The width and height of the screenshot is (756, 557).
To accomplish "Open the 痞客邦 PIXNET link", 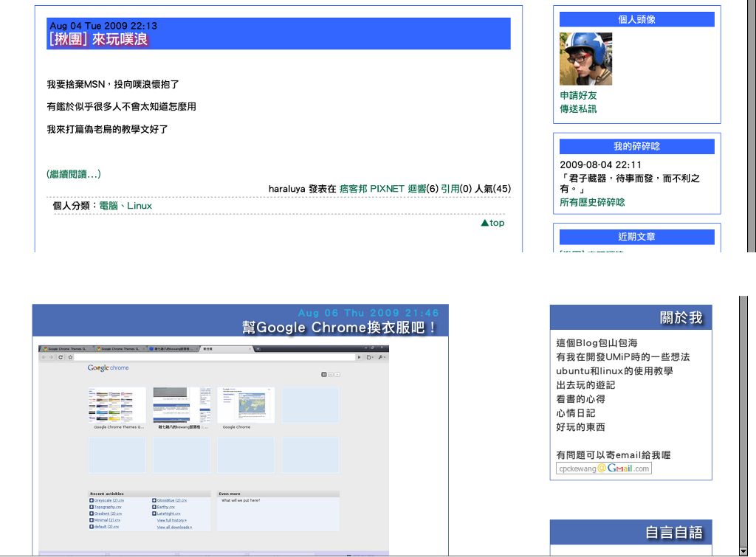I will [x=372, y=189].
